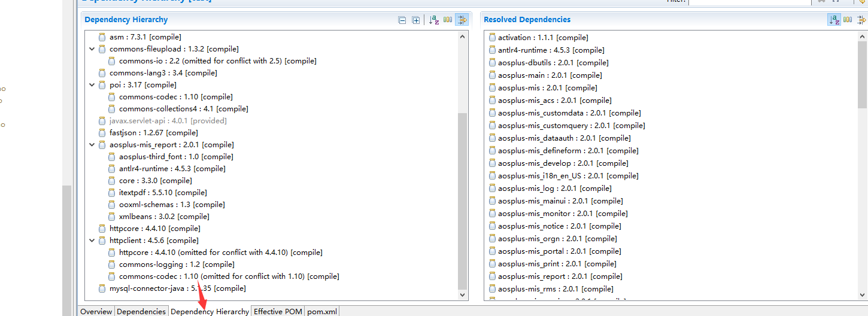Viewport: 868px width, 316px height.
Task: Switch to the Overview tab
Action: pyautogui.click(x=96, y=311)
